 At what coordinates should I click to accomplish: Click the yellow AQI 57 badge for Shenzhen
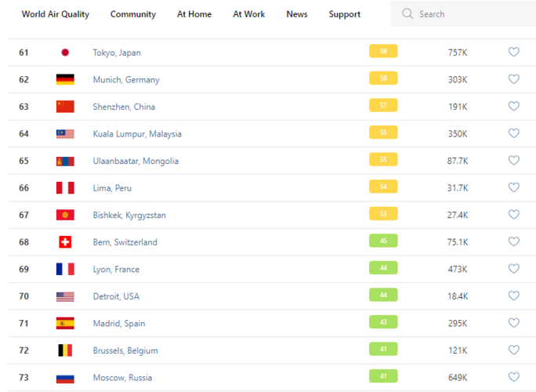pyautogui.click(x=383, y=106)
